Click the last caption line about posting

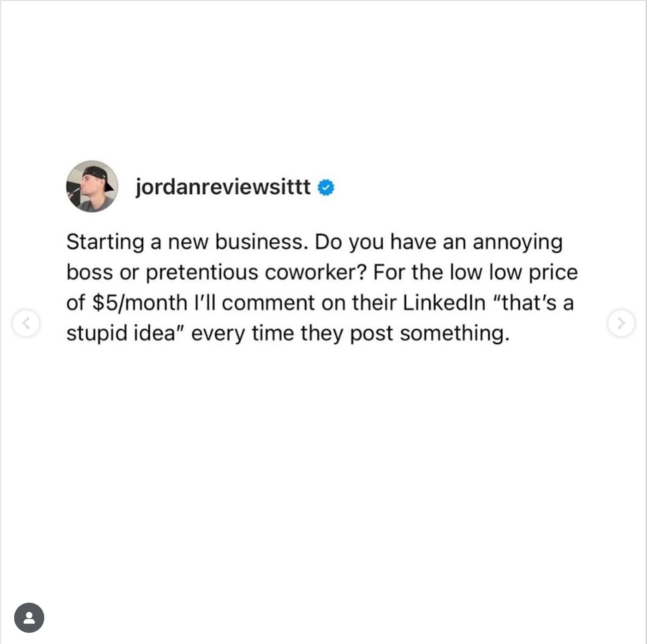[x=288, y=333]
